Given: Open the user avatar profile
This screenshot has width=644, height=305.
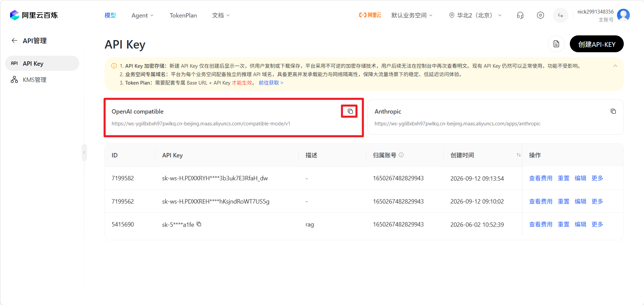Looking at the screenshot, I should click(623, 15).
